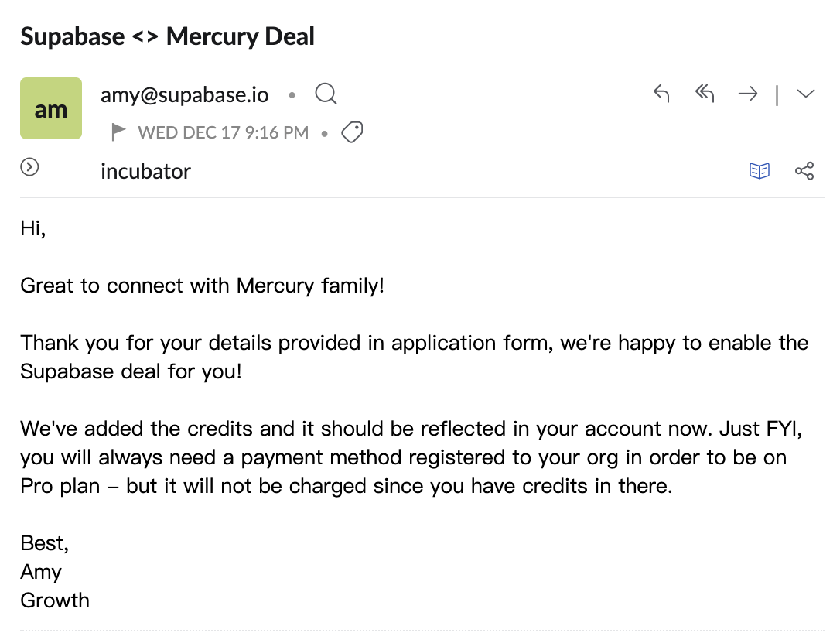Click the reply arrow icon
This screenshot has height=633, width=840.
click(661, 94)
